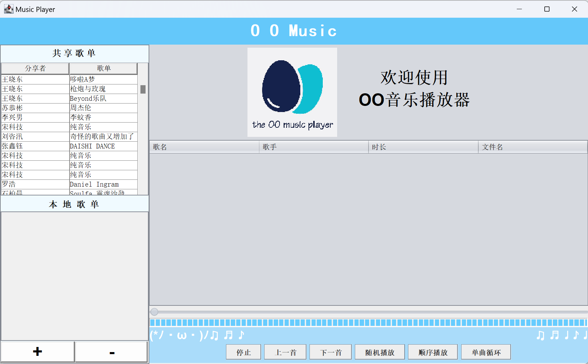Sort by 分享者 column header

point(35,68)
